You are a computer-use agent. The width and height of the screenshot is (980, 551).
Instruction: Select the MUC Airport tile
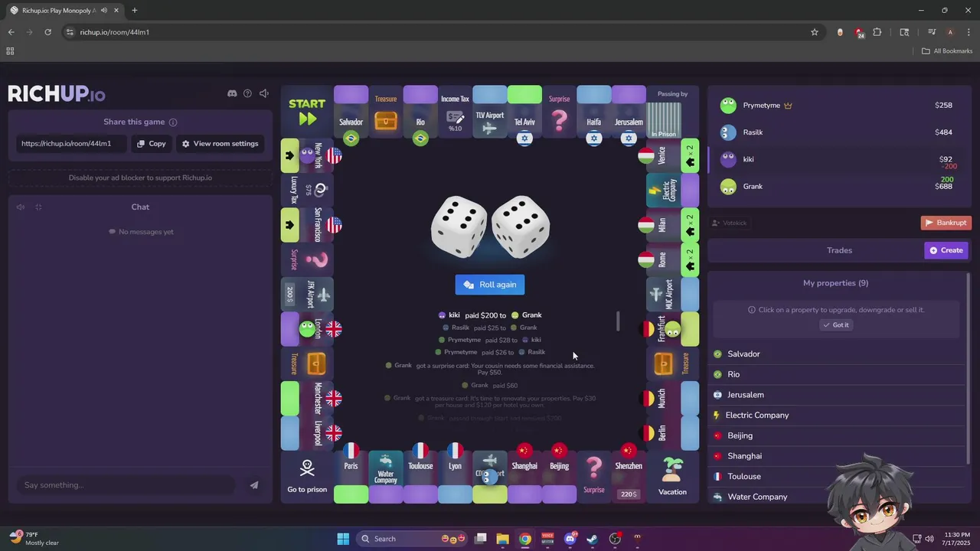click(672, 294)
